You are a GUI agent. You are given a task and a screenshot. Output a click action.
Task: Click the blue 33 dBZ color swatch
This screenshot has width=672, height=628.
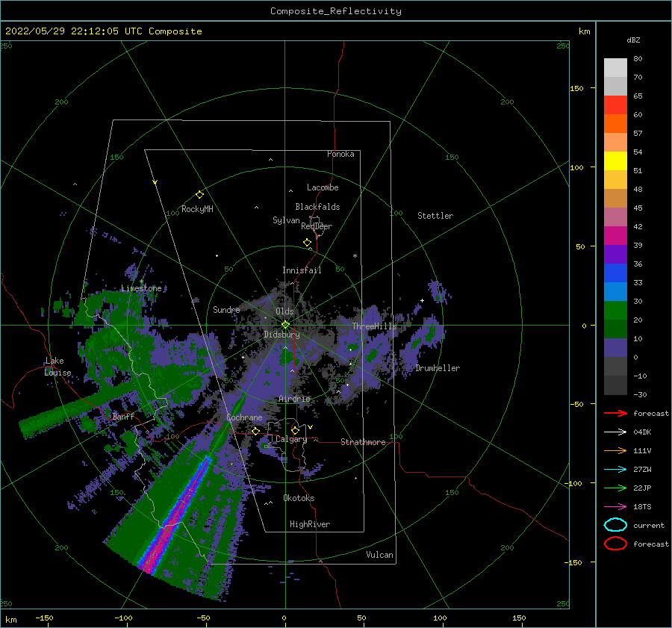(x=615, y=273)
